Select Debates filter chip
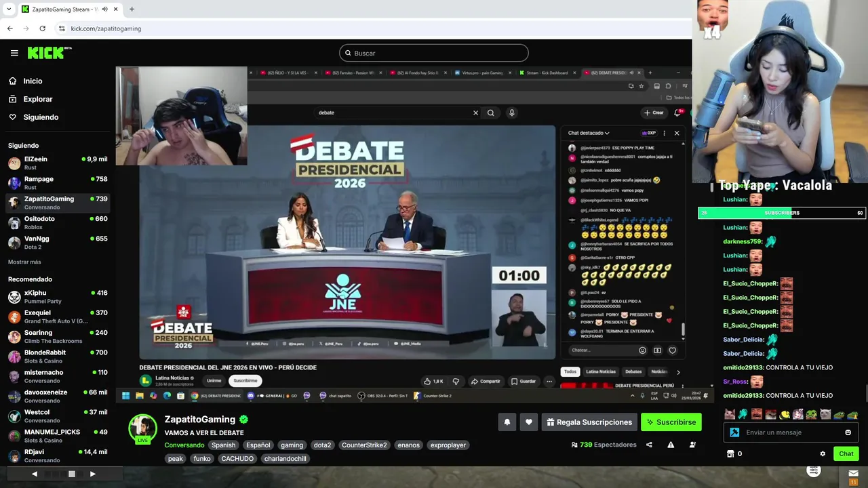This screenshot has height=488, width=868. tap(633, 371)
